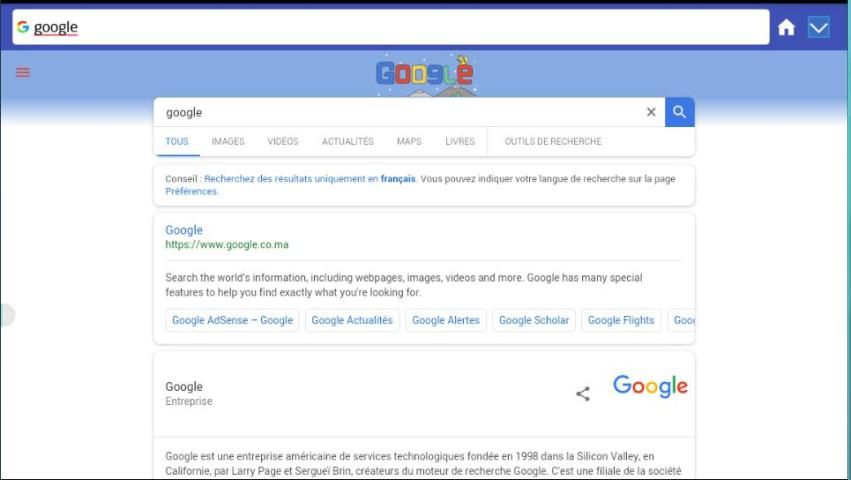Click the Google Scholar sitelink button
The width and height of the screenshot is (851, 480).
534,320
